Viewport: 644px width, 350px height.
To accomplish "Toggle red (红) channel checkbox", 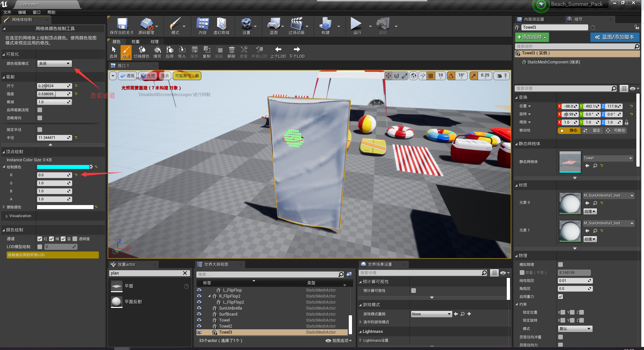I will [40, 239].
